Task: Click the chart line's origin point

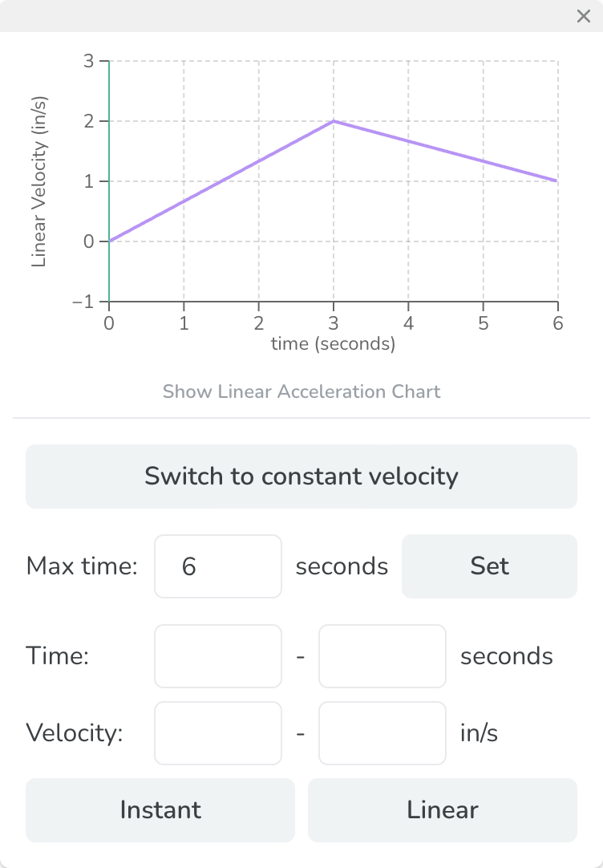Action: (110, 241)
